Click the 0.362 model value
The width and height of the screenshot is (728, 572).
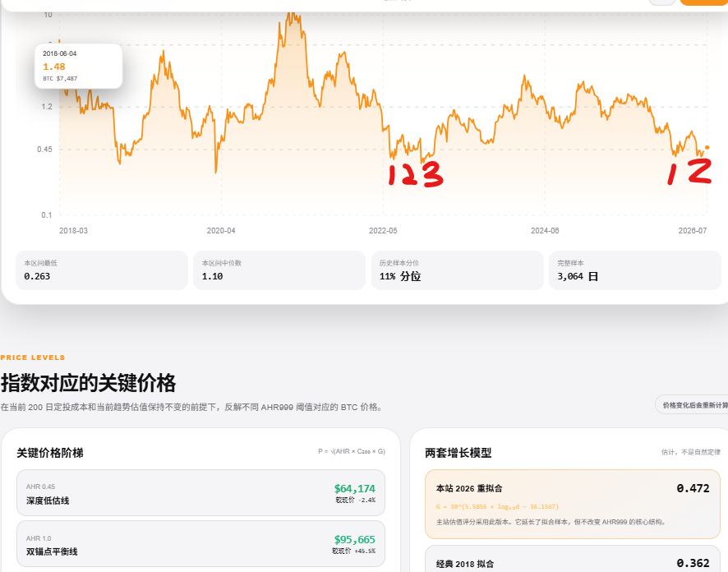coord(693,563)
